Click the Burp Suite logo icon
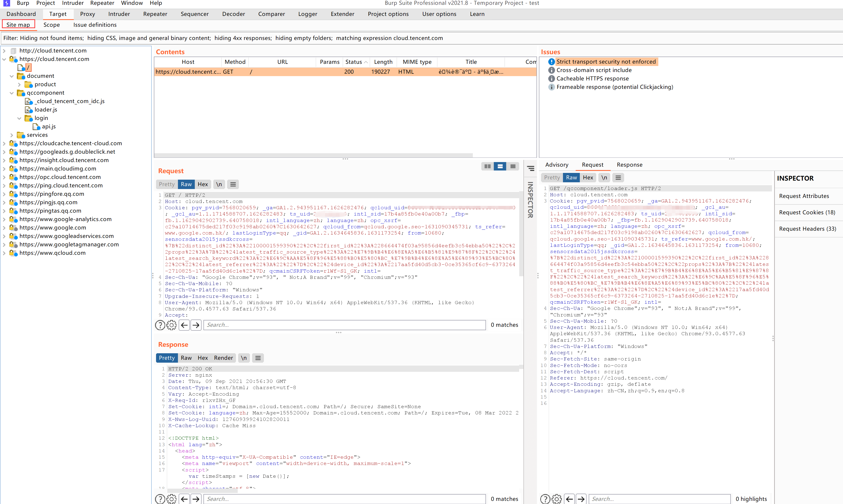Screen dimensions: 843x504 tap(7, 3)
